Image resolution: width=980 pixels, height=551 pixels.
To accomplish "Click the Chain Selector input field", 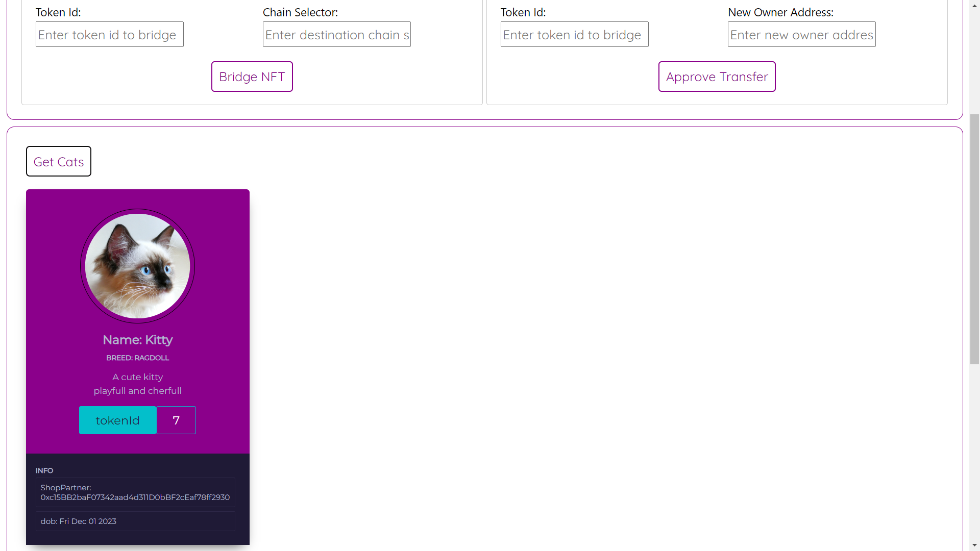I will [x=337, y=34].
